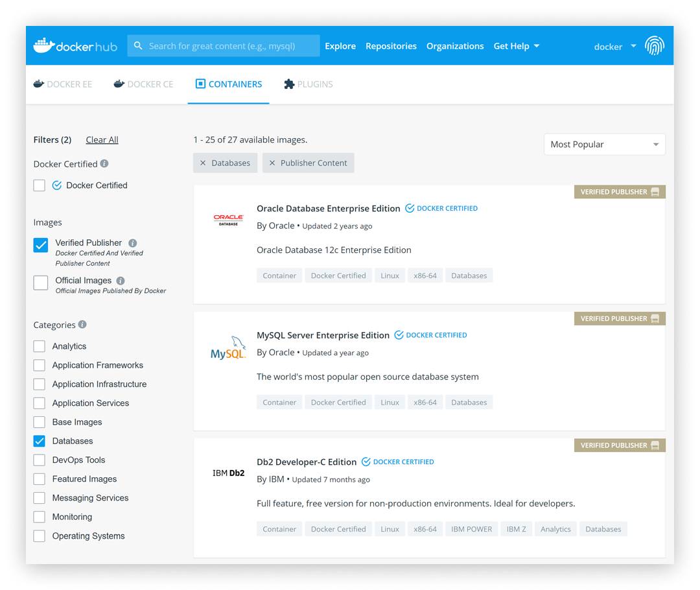Open Db2 Developer-C Edition title
The height and width of the screenshot is (590, 700).
coord(306,462)
